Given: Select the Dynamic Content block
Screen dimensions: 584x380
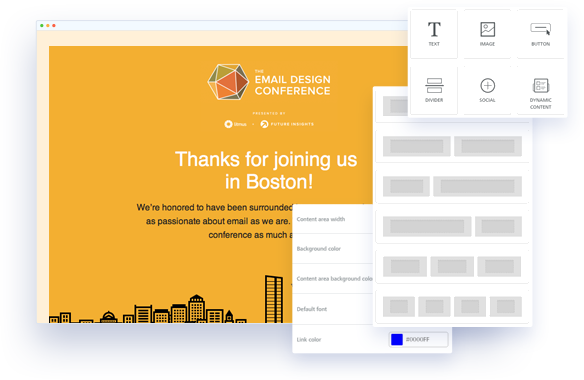Looking at the screenshot, I should [540, 90].
